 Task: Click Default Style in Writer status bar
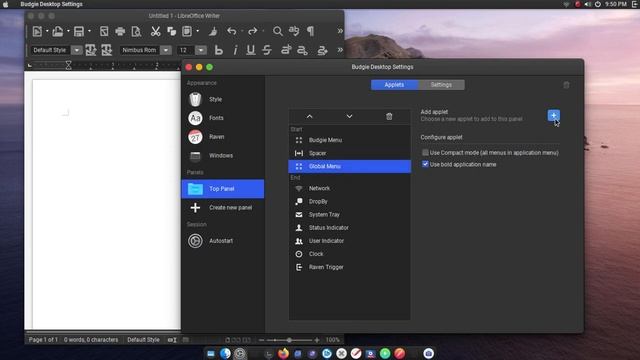tap(143, 340)
